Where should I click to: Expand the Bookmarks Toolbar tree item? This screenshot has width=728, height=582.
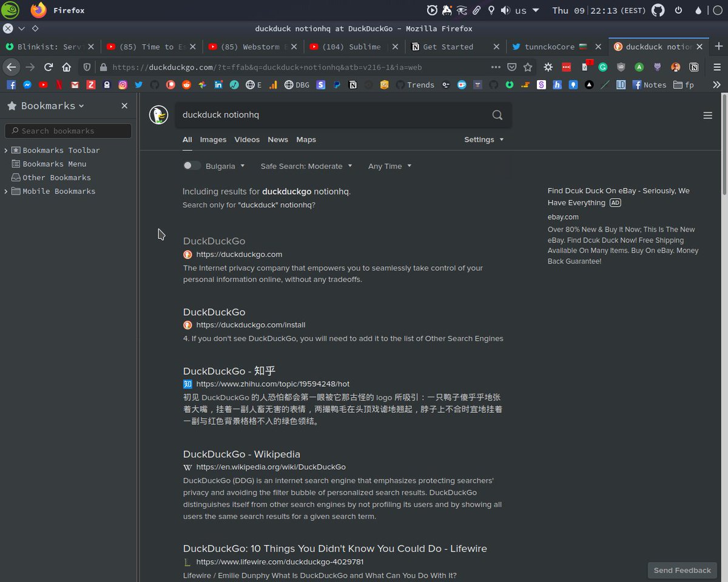(5, 150)
